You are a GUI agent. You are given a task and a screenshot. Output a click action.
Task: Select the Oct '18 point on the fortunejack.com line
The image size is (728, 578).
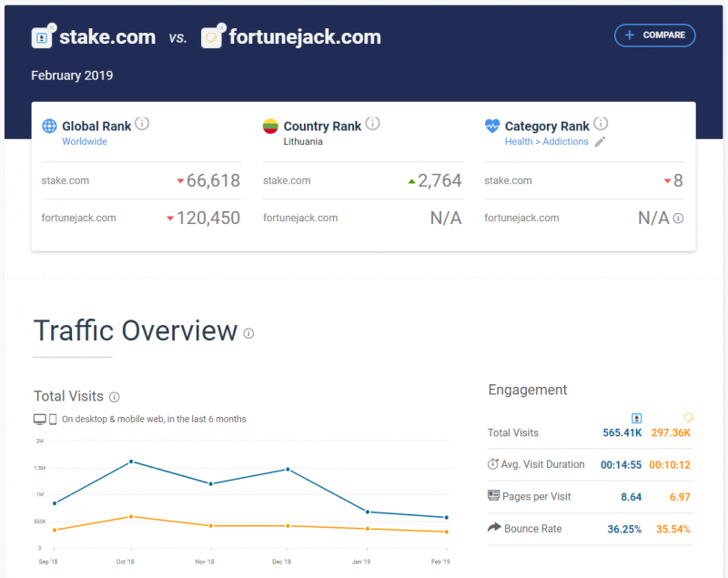point(131,517)
